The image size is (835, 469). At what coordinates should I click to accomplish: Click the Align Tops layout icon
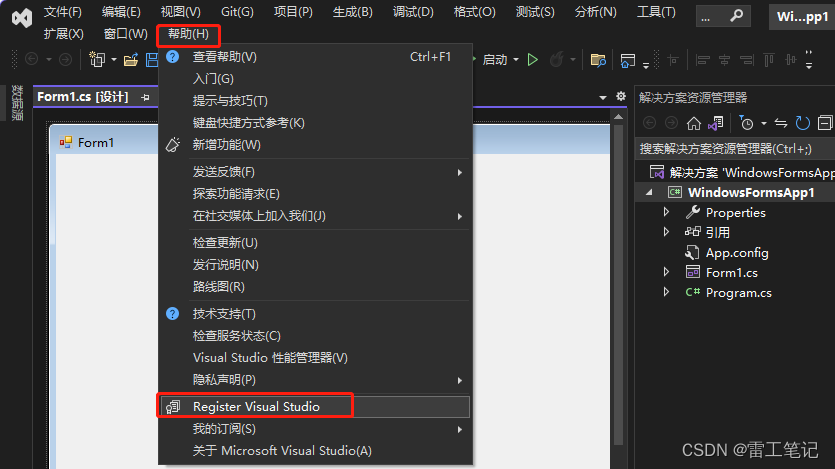[x=768, y=60]
